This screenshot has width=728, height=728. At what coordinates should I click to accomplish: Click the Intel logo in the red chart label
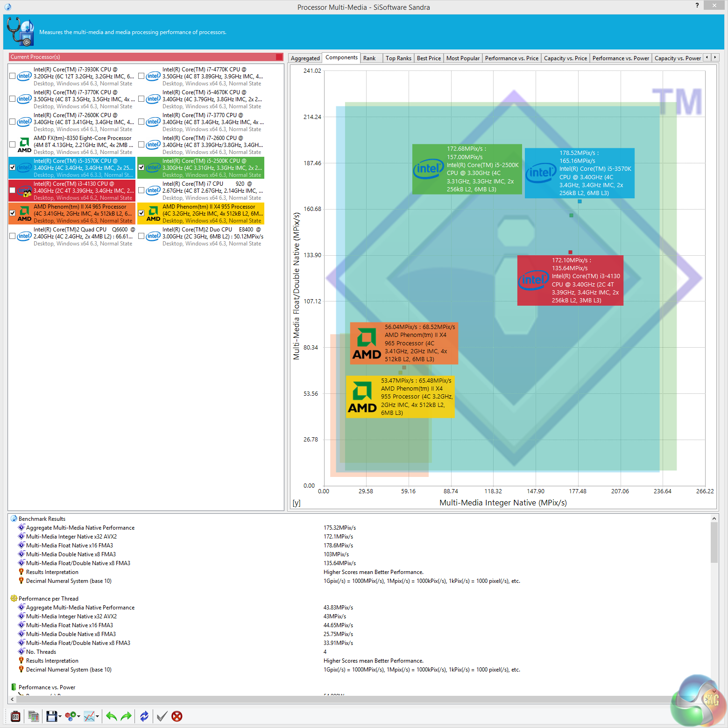[x=534, y=280]
